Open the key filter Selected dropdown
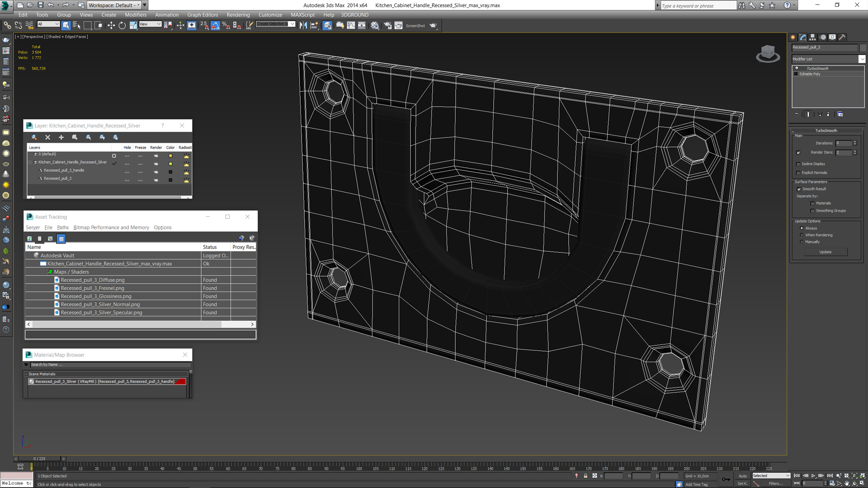The width and height of the screenshot is (868, 488). coord(771,476)
